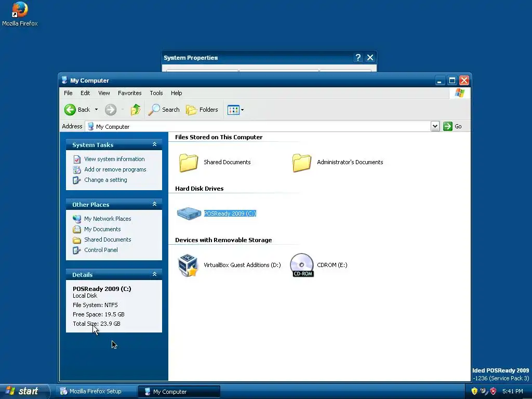Click the Help question mark in System Properties

(358, 58)
